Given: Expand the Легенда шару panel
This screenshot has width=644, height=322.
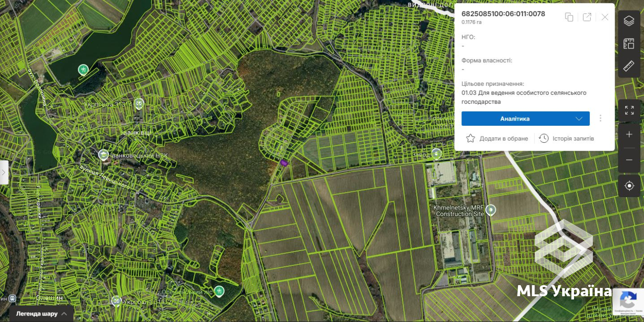Looking at the screenshot, I should (x=42, y=314).
